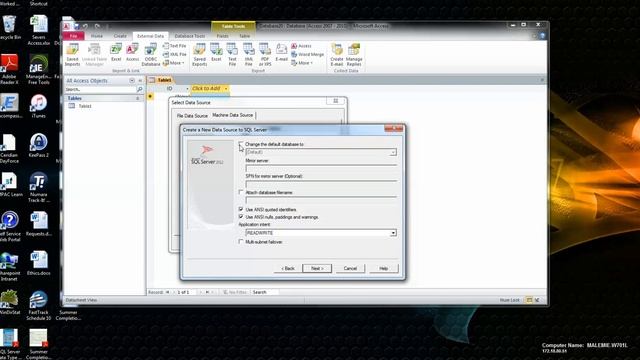Open Saved Exports in the ribbon
This screenshot has height=360, width=640.
(199, 55)
